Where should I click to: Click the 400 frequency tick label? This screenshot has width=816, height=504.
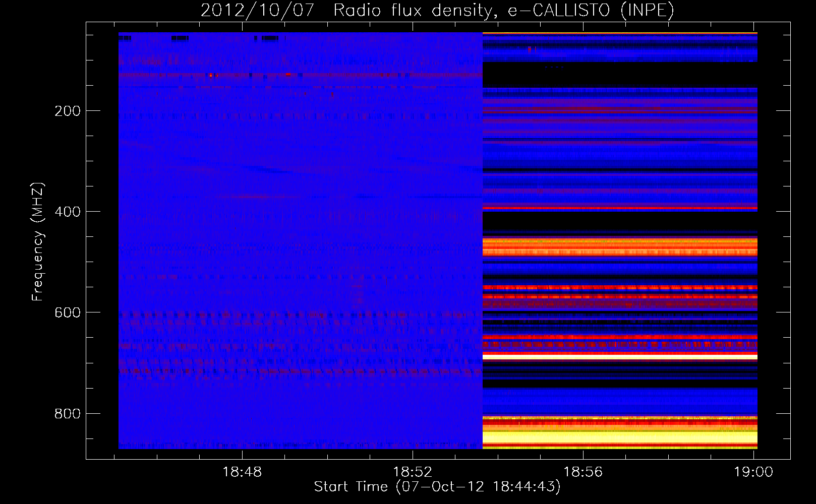(68, 212)
